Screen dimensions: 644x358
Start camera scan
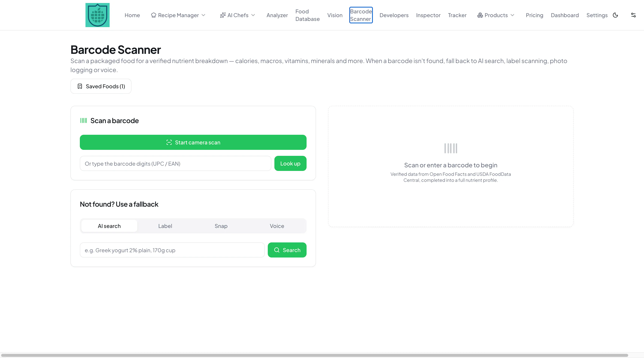coord(193,142)
